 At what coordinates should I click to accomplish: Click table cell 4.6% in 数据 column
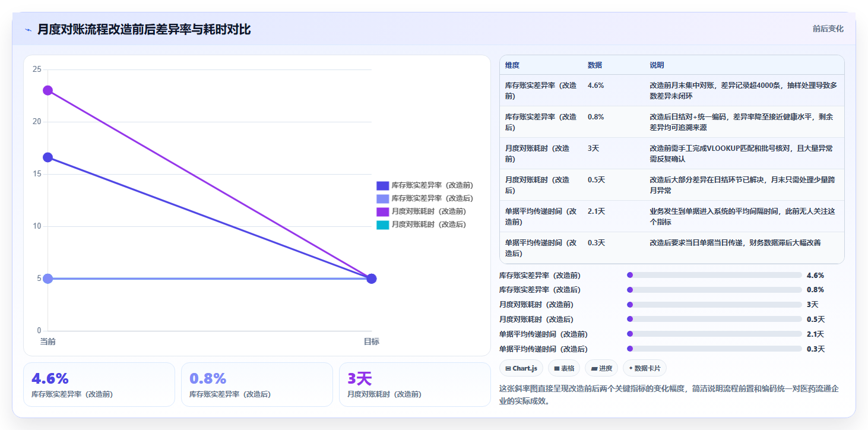pyautogui.click(x=595, y=86)
